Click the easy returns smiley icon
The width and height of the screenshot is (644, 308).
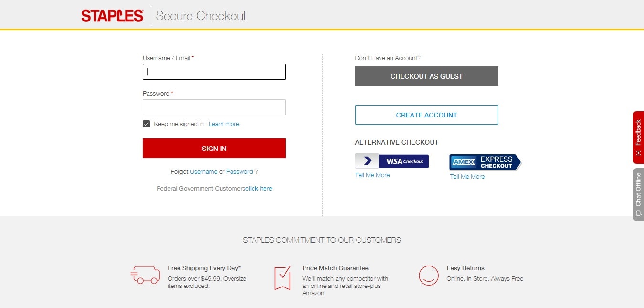(x=429, y=276)
